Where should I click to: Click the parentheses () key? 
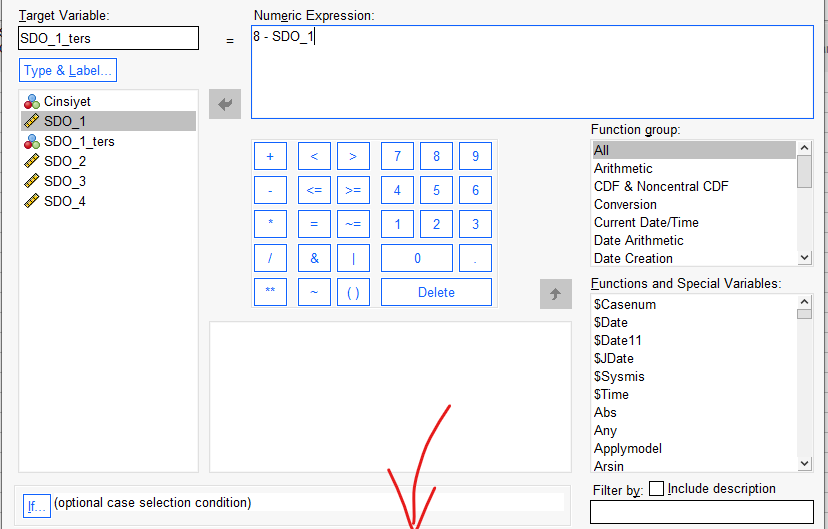(353, 292)
